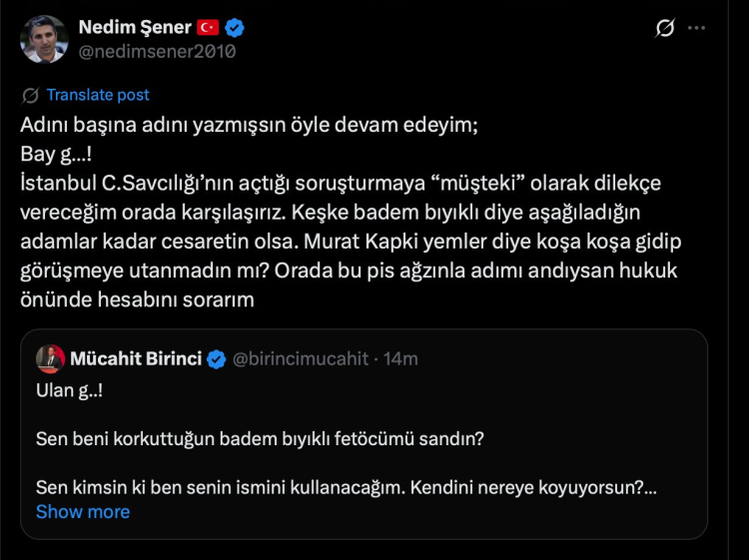Screen dimensions: 749x560
Task: Click the Grok icon beside more options
Action: (665, 29)
